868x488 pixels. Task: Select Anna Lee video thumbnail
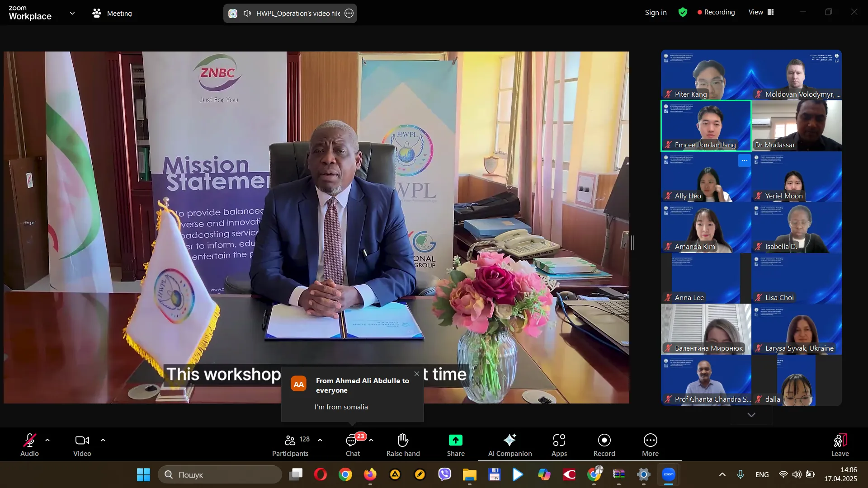[706, 278]
